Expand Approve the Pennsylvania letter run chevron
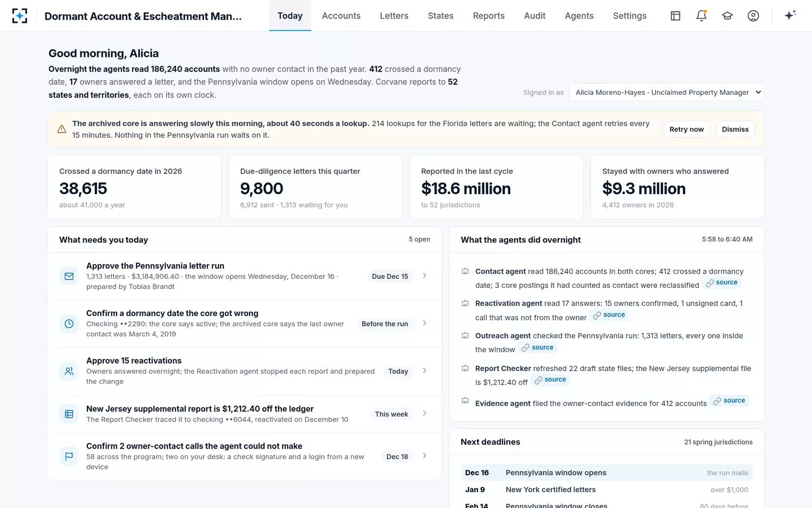 click(425, 276)
